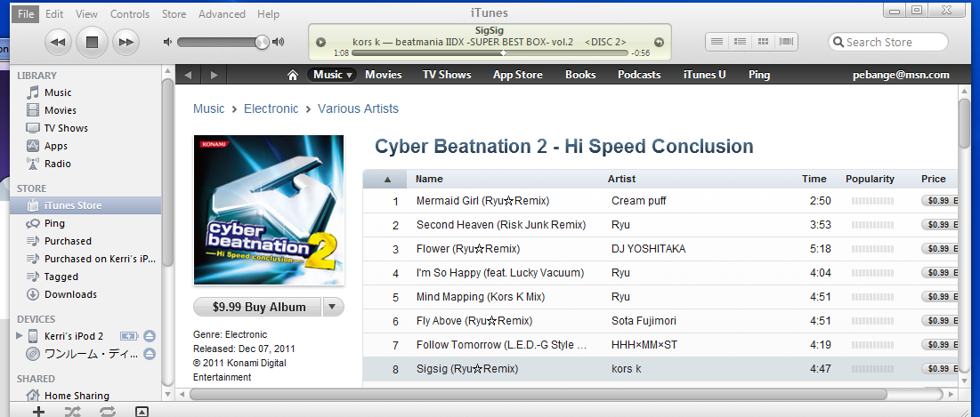Click the horizontal scrollbar of the store
This screenshot has width=980, height=417.
[x=539, y=395]
